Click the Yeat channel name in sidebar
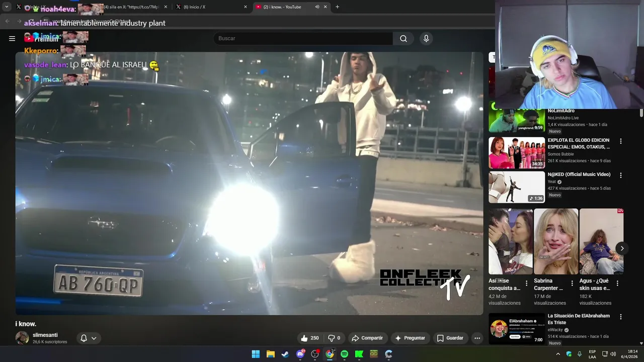Screen dimensions: 644x362 [552, 182]
